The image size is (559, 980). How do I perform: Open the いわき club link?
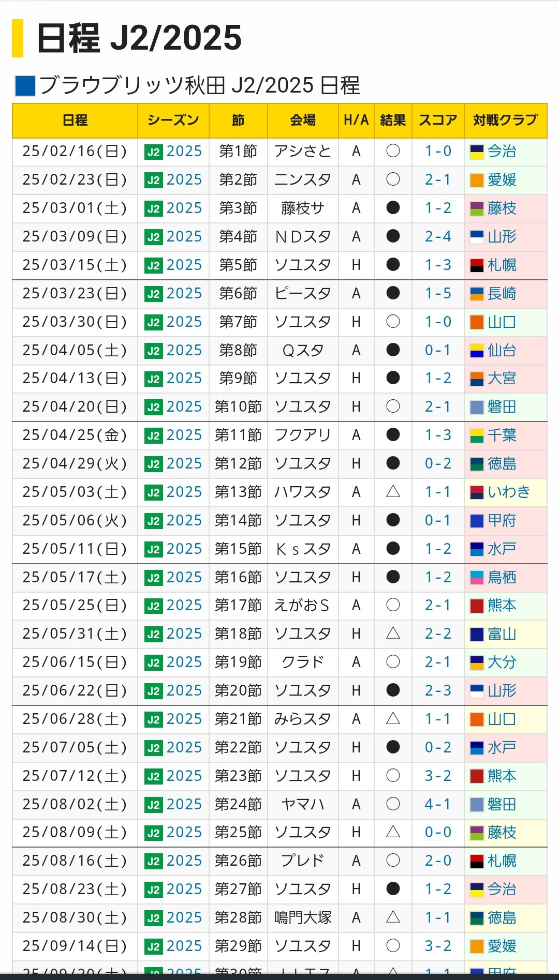(509, 492)
